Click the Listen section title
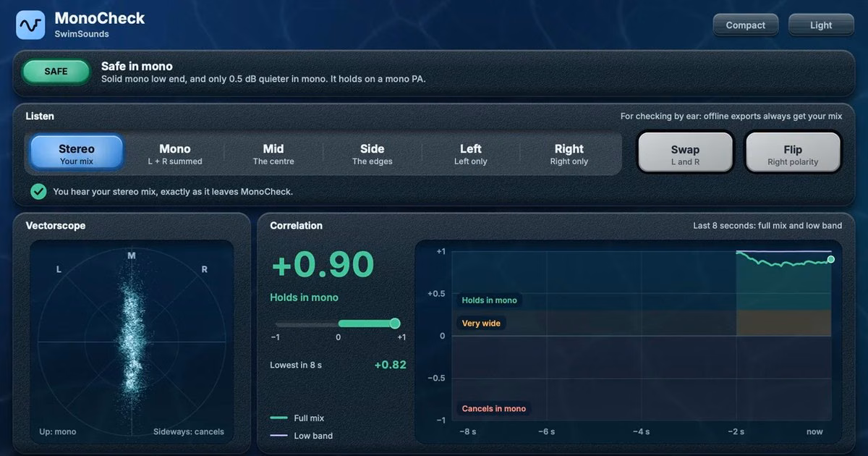 tap(40, 116)
